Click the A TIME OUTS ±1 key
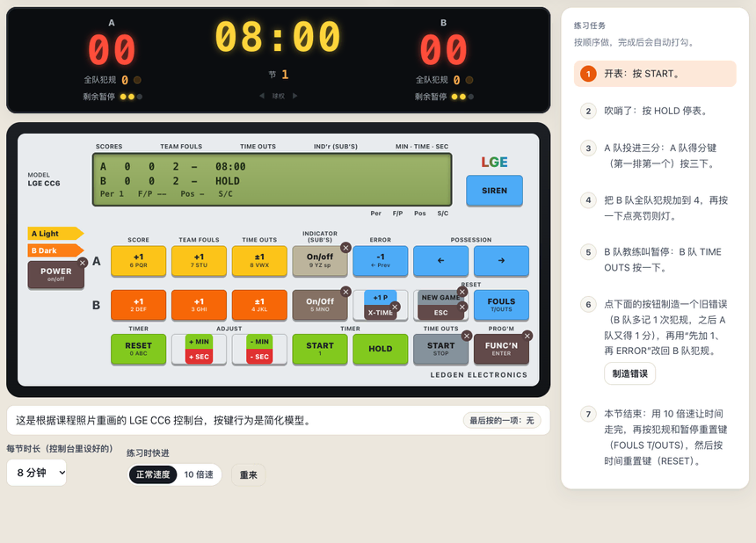 (x=259, y=261)
